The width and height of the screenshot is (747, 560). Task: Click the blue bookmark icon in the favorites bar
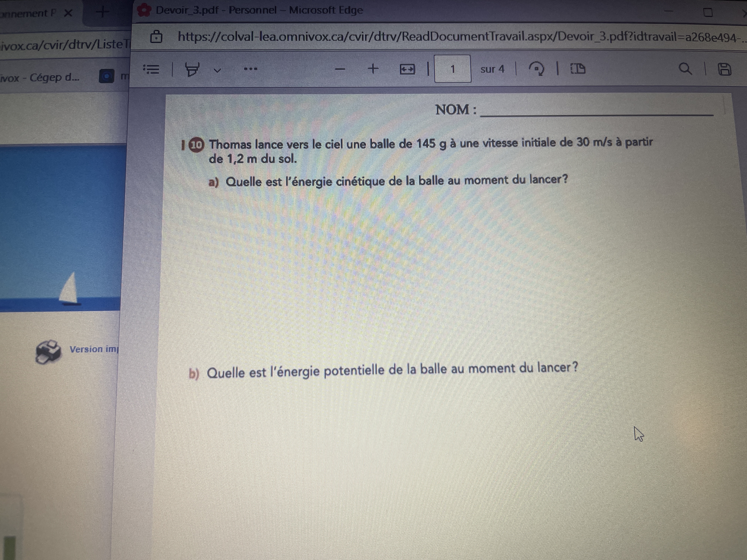tap(106, 76)
